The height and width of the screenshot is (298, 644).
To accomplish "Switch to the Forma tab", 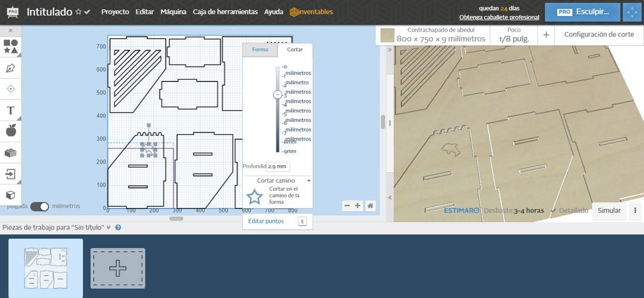I will coord(260,49).
